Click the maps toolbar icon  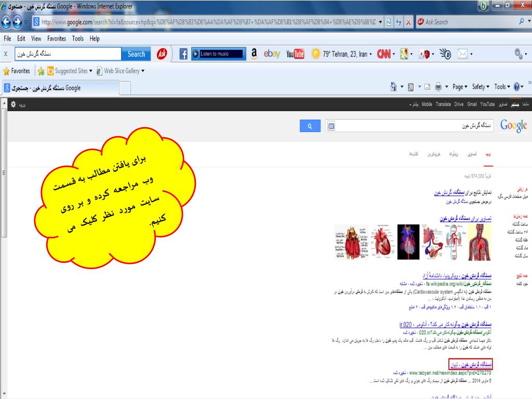404,54
